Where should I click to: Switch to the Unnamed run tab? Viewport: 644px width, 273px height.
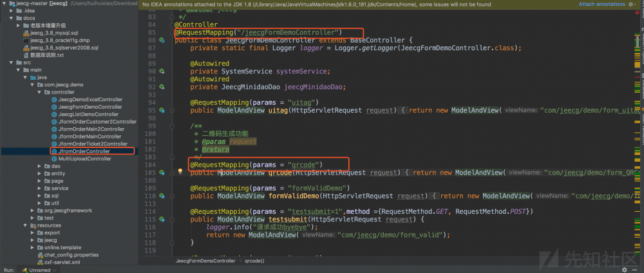point(39,270)
